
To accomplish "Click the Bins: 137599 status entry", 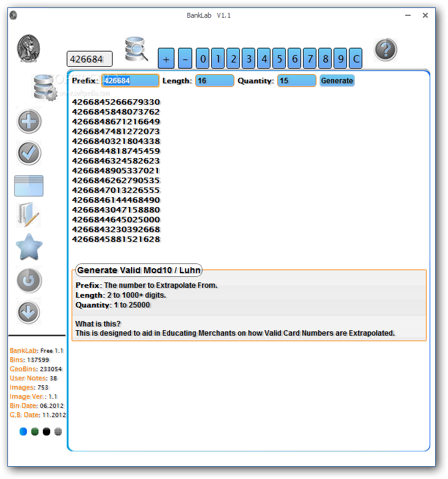I will pyautogui.click(x=29, y=360).
